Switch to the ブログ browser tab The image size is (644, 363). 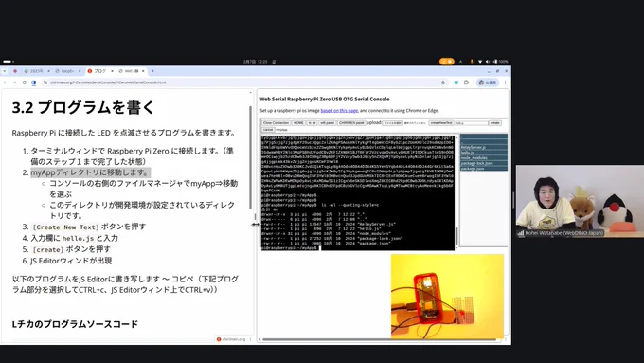(x=99, y=71)
